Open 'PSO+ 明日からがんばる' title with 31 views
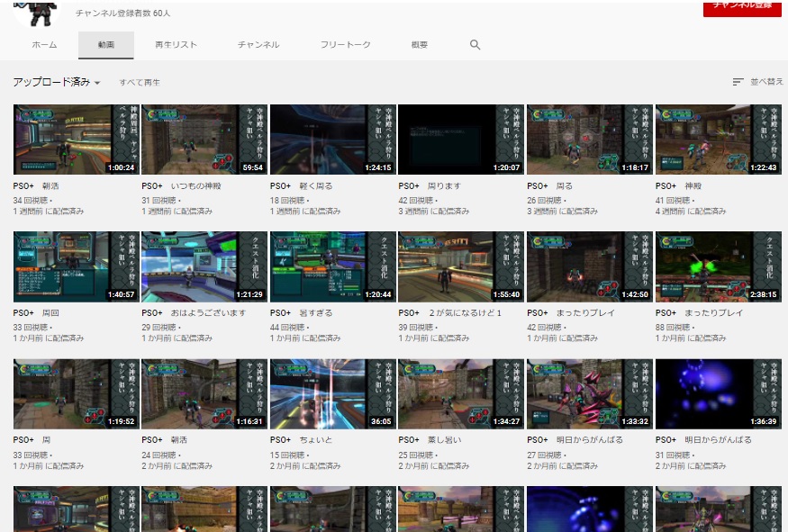The height and width of the screenshot is (532, 788). point(703,440)
